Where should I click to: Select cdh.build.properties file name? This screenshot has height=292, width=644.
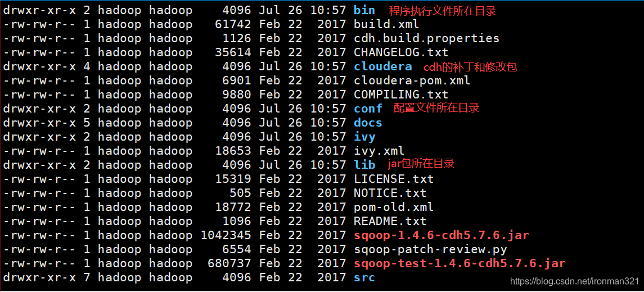426,39
